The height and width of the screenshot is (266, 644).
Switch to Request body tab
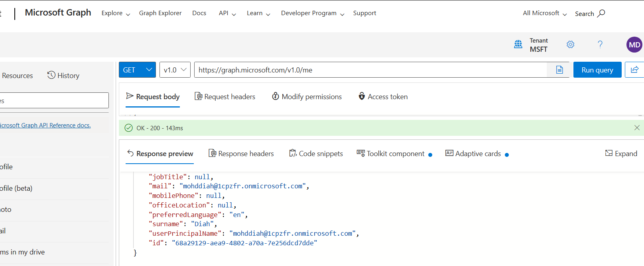(x=153, y=97)
